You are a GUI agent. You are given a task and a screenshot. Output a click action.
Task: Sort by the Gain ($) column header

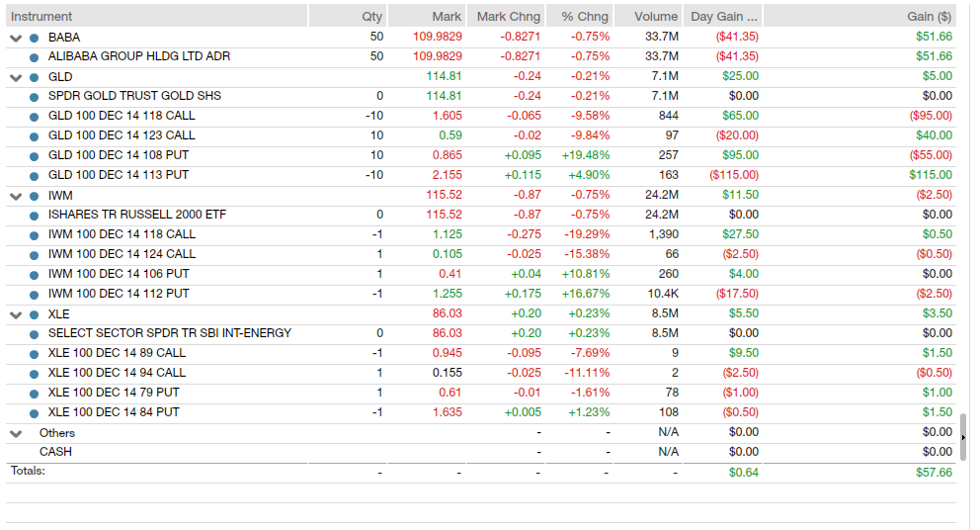[x=929, y=16]
